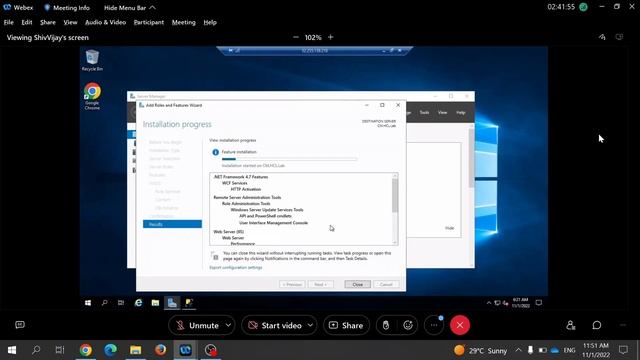
Task: Open Google Chrome shortcut on shared desktop
Action: (92, 96)
